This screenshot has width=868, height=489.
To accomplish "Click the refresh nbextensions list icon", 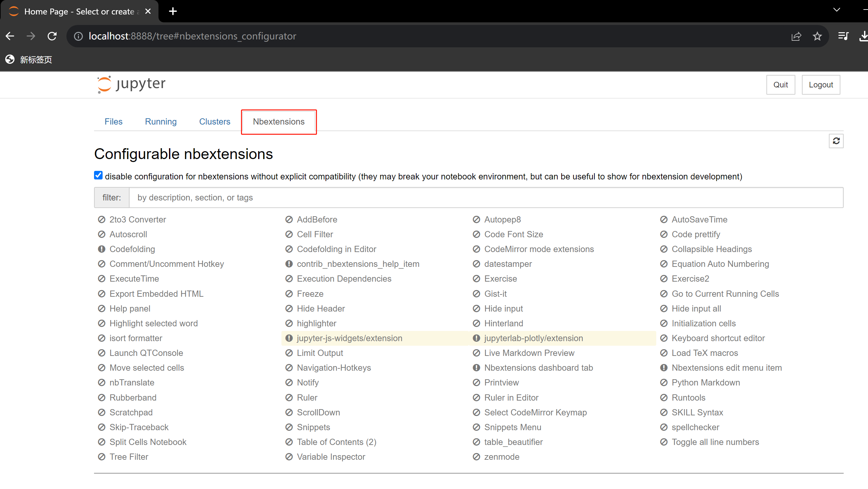I will click(x=836, y=141).
